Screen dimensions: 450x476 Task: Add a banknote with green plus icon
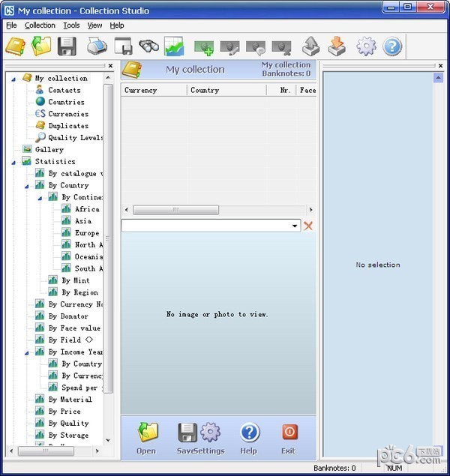(x=204, y=48)
